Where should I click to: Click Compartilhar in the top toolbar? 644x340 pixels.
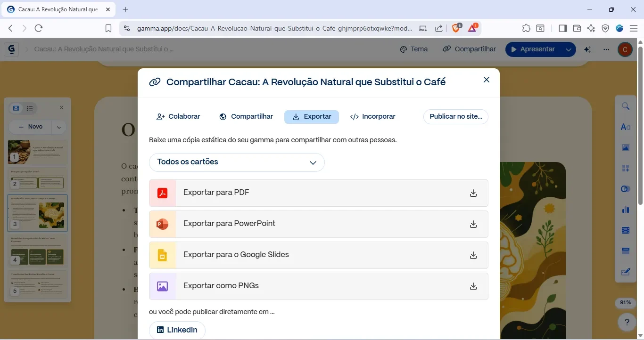tap(470, 49)
